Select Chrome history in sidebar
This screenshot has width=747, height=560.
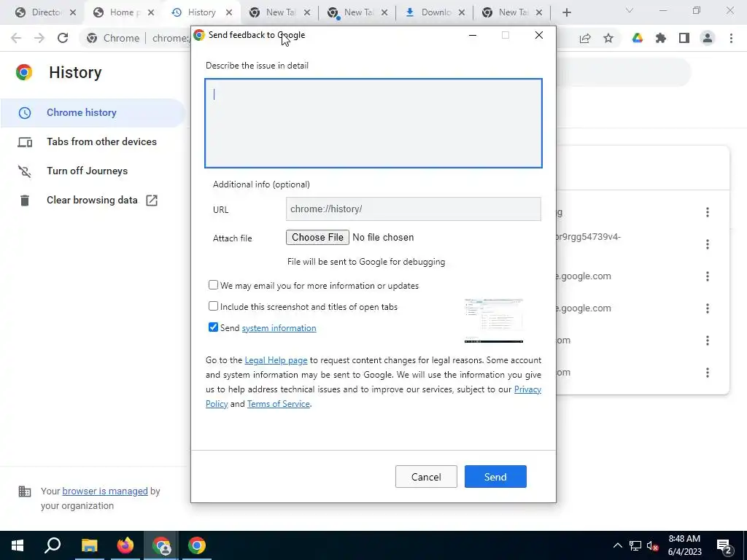[x=93, y=113]
